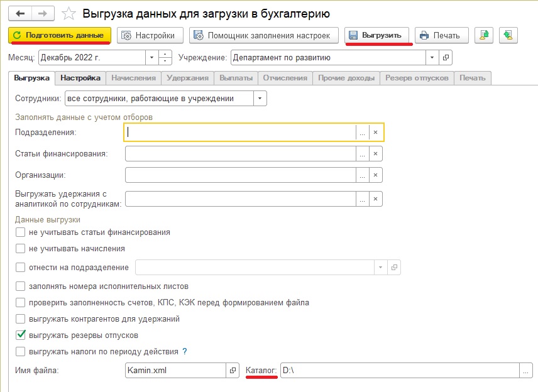
Task: Open the Имя файла selection icon
Action: pos(232,370)
